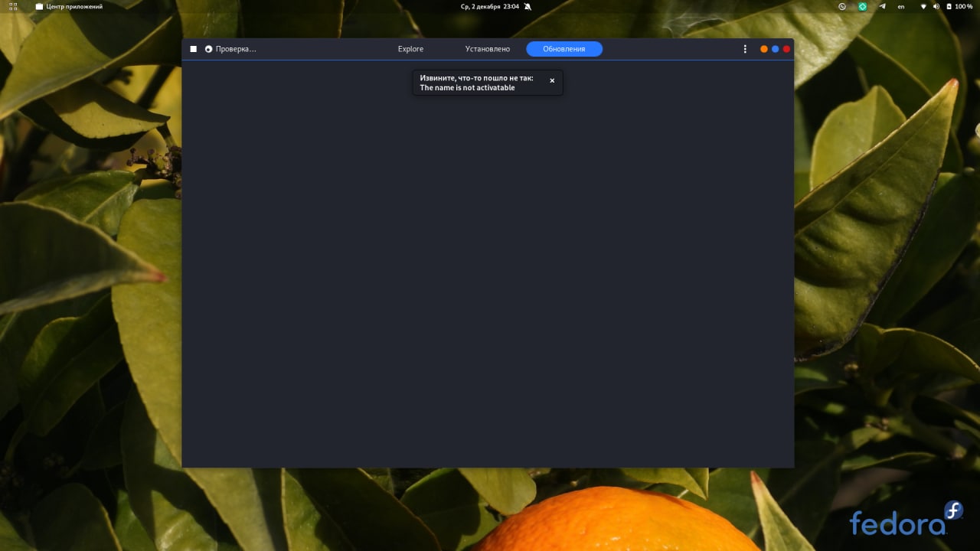This screenshot has width=980, height=551.
Task: Switch the 'en' keyboard layout indicator
Action: coord(901,6)
